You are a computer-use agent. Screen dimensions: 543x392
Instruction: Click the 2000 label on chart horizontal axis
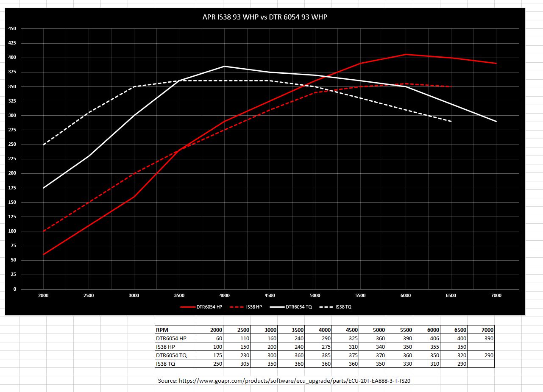[x=43, y=295]
